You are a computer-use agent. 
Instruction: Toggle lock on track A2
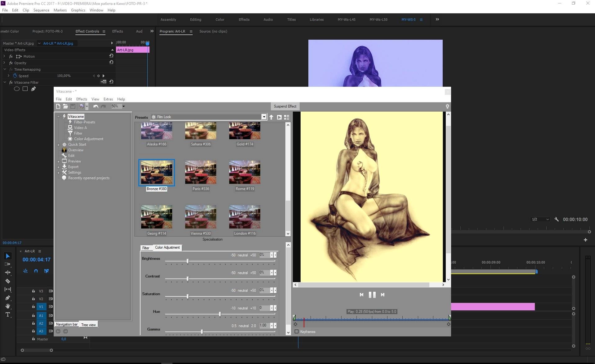point(33,323)
